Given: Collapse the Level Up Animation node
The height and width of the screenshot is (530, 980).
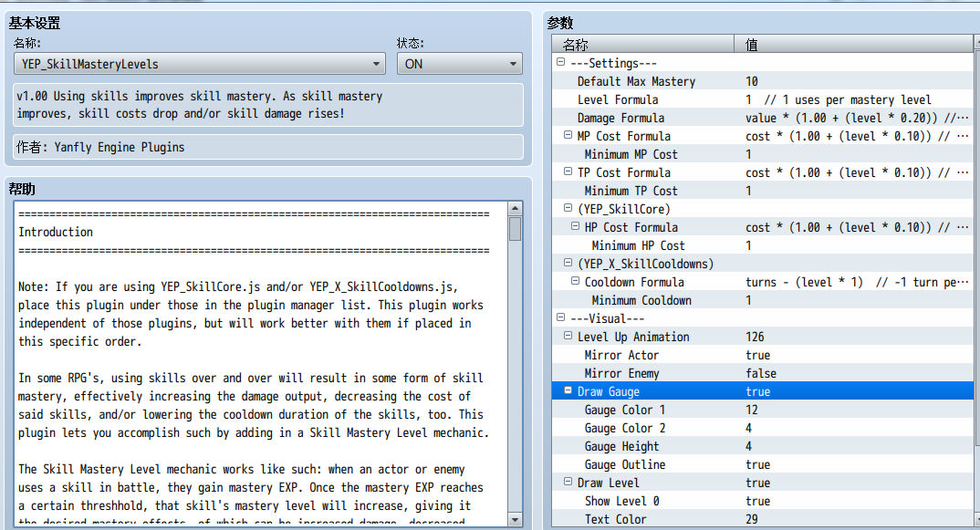Looking at the screenshot, I should [x=568, y=336].
